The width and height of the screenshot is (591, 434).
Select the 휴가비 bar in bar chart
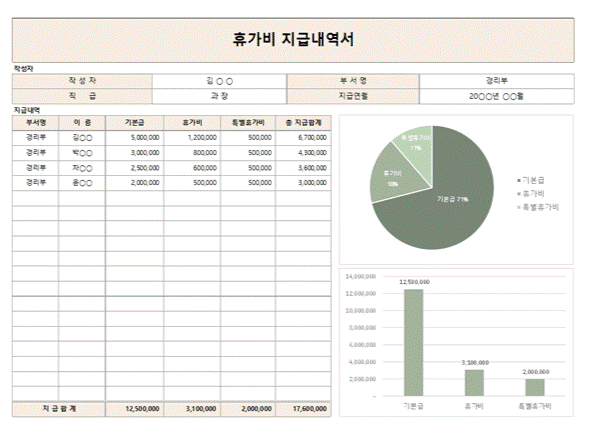pos(474,383)
